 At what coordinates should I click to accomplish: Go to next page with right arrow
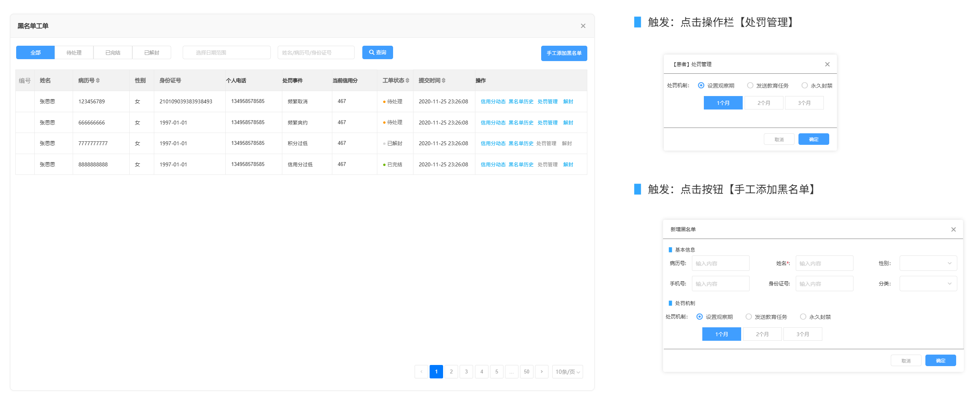[x=542, y=372]
